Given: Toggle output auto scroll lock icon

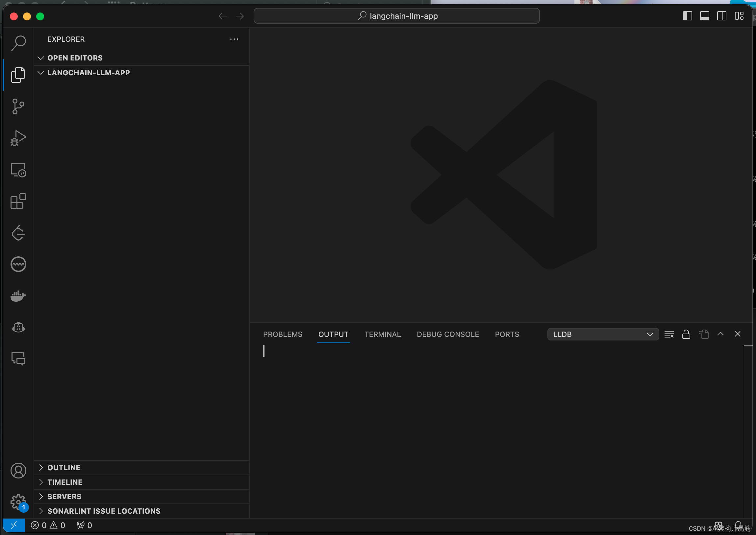Looking at the screenshot, I should (x=686, y=334).
